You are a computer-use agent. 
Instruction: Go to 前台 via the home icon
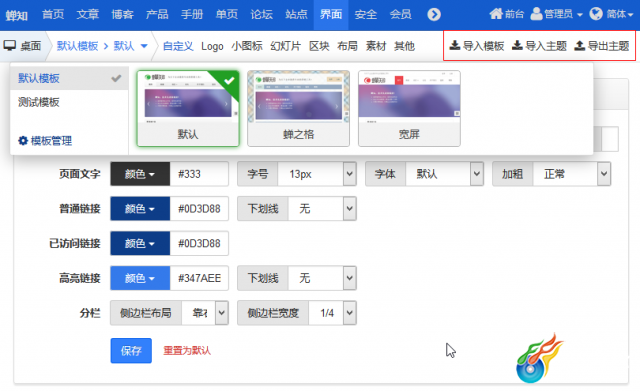point(507,14)
